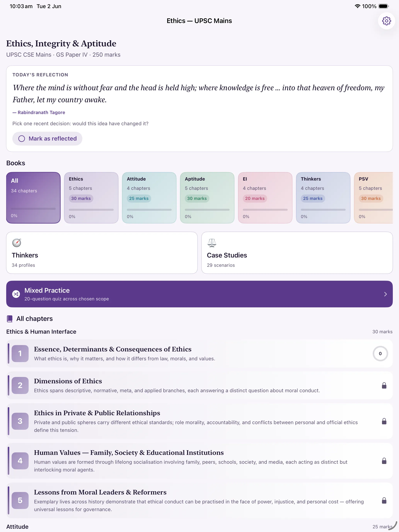
Task: Select the Aptitude book card
Action: click(x=207, y=198)
